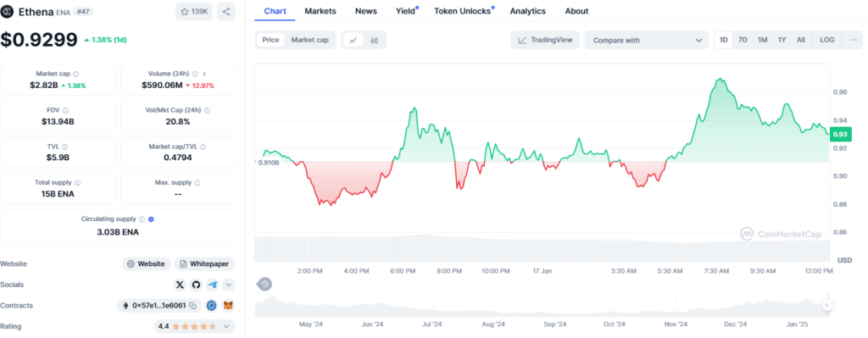The image size is (868, 338).
Task: Click chart history clock icon
Action: pos(264,285)
